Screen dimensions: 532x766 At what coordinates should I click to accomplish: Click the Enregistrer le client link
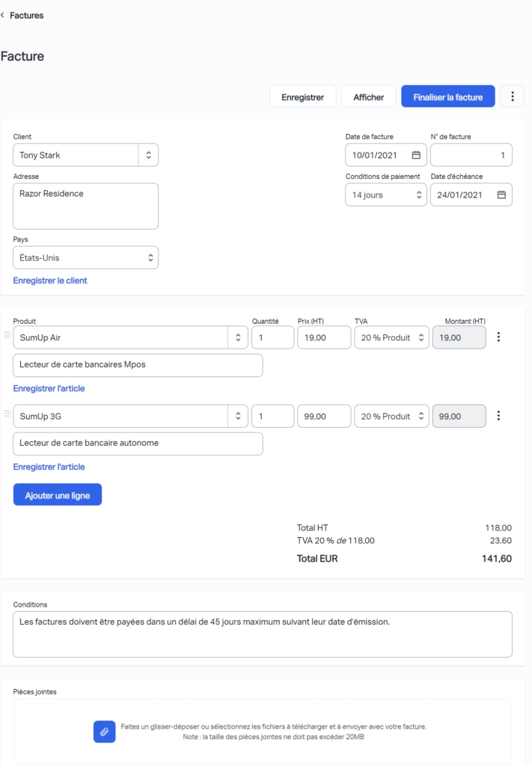coord(50,281)
